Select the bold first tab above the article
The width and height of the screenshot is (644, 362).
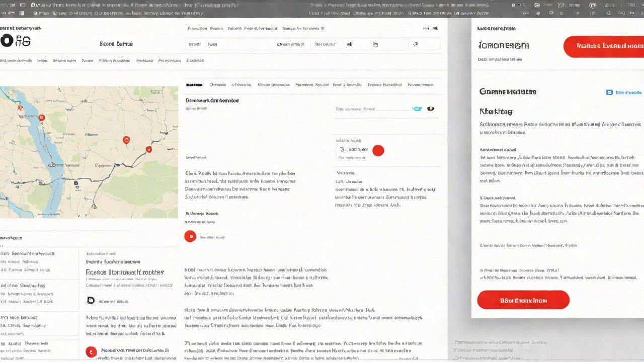[194, 85]
